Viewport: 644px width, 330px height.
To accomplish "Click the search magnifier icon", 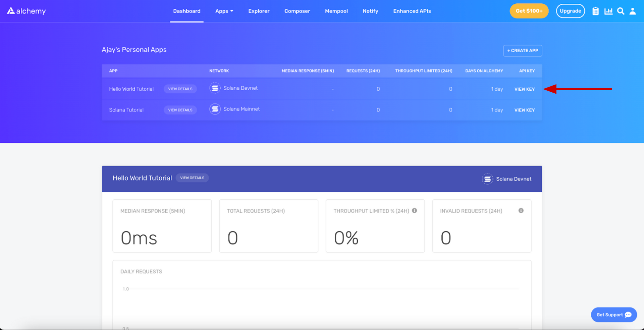I will pos(621,11).
